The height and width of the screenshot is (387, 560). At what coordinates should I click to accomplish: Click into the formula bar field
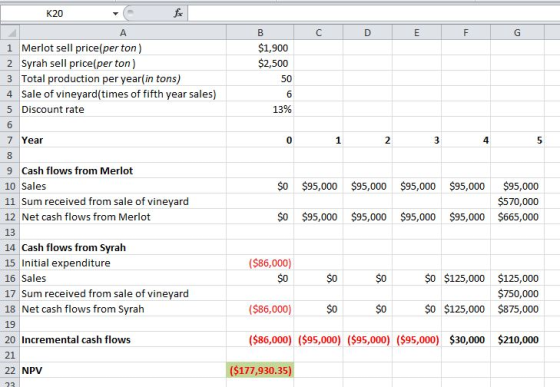pos(373,14)
